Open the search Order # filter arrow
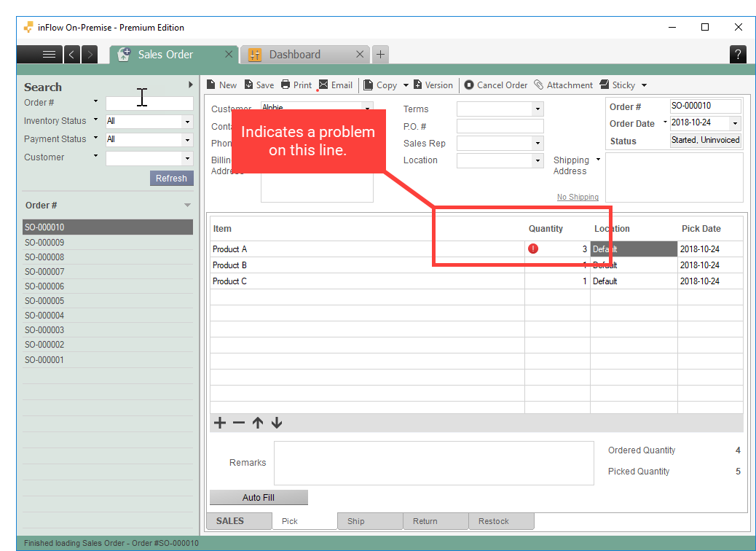The width and height of the screenshot is (756, 551). pos(95,101)
